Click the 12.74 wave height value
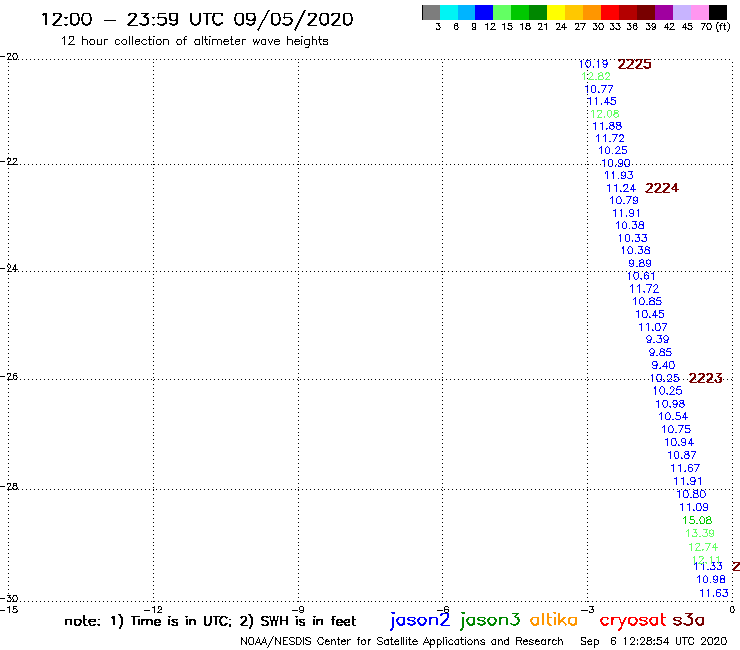740x650 pixels. (x=703, y=547)
